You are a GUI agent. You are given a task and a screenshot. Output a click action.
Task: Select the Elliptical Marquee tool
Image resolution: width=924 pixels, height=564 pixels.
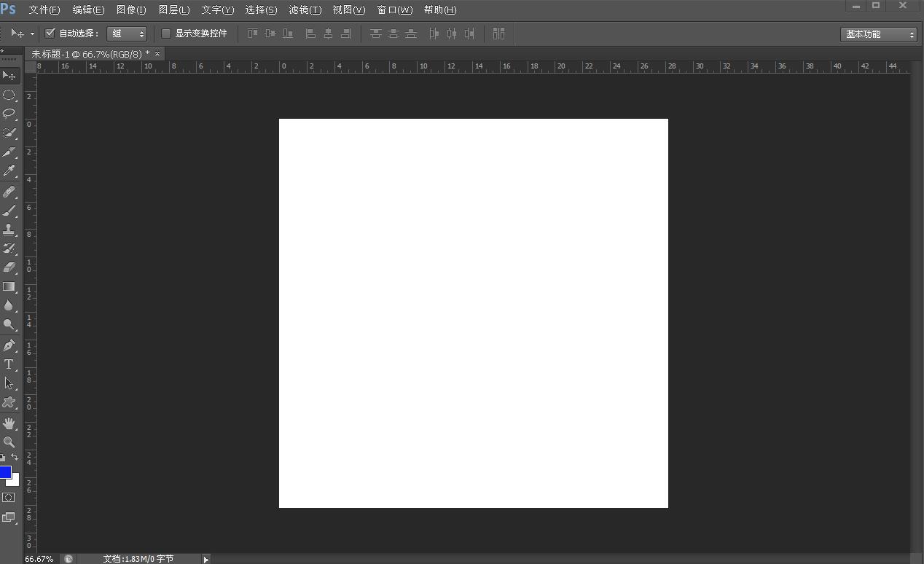(x=9, y=95)
